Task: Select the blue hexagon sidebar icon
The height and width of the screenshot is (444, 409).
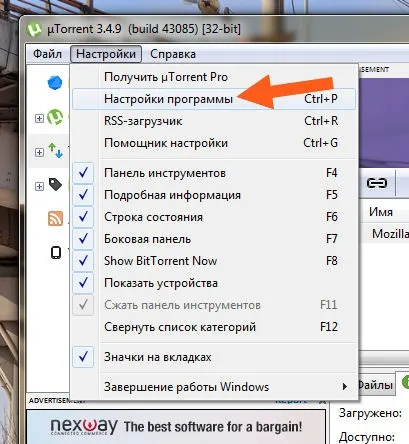Action: [x=55, y=83]
